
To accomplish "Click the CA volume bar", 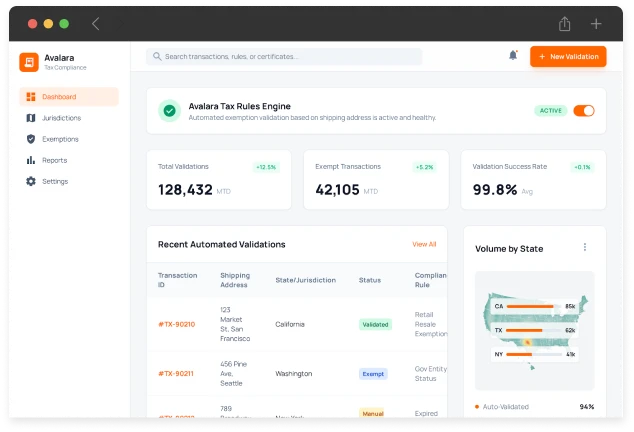I will [534, 306].
